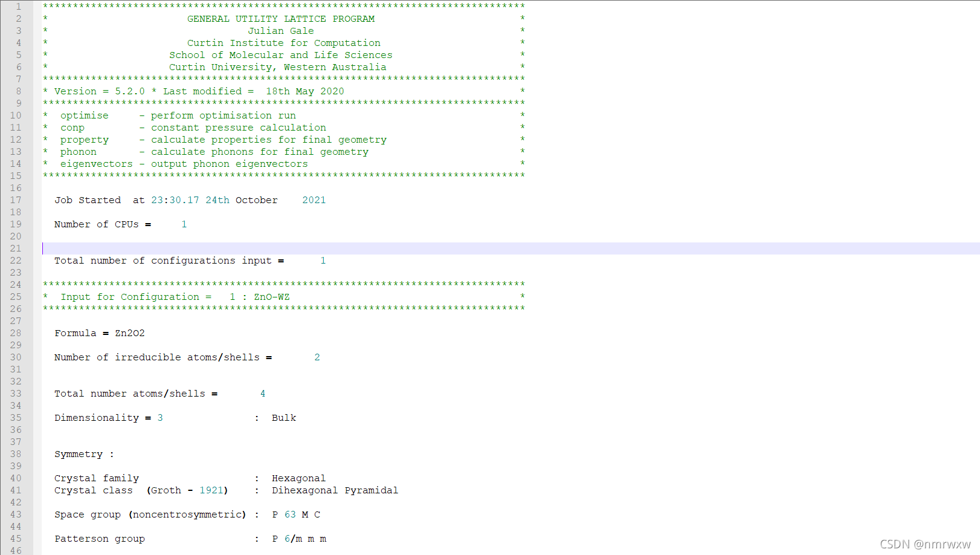
Task: Click the year '2021' on Job Started line
Action: (314, 200)
